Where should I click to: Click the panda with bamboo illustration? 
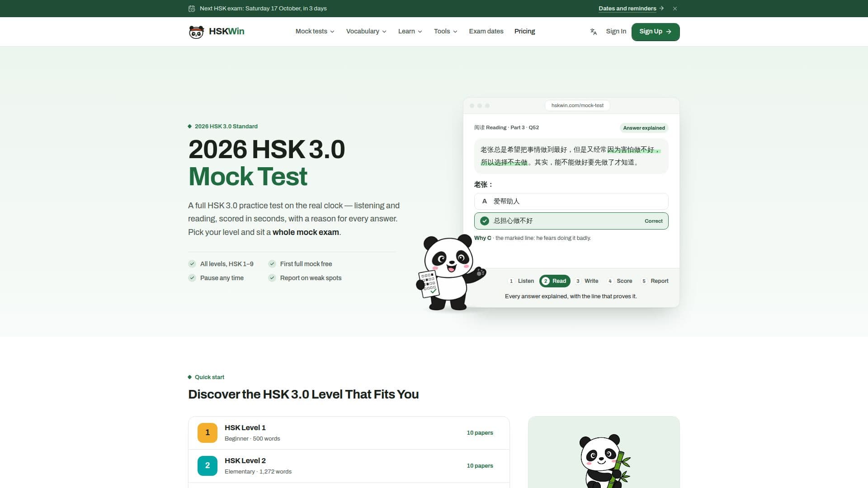pyautogui.click(x=604, y=461)
